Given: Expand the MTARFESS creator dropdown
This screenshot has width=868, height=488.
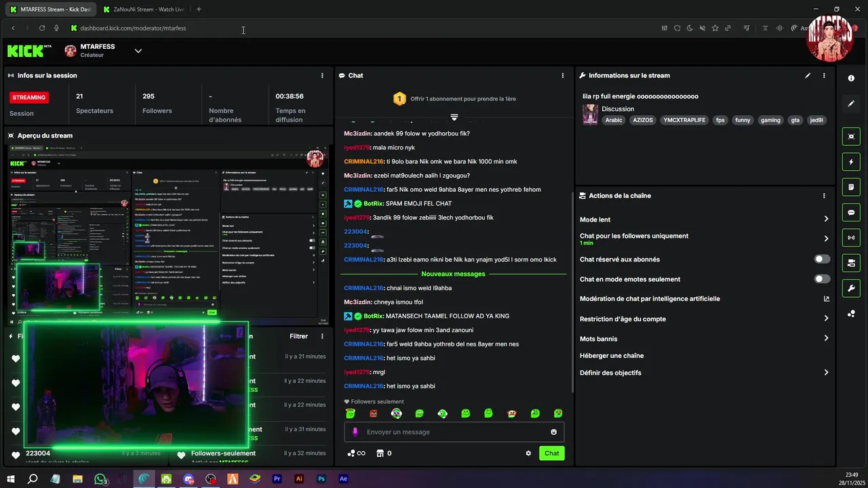Looking at the screenshot, I should click(138, 51).
